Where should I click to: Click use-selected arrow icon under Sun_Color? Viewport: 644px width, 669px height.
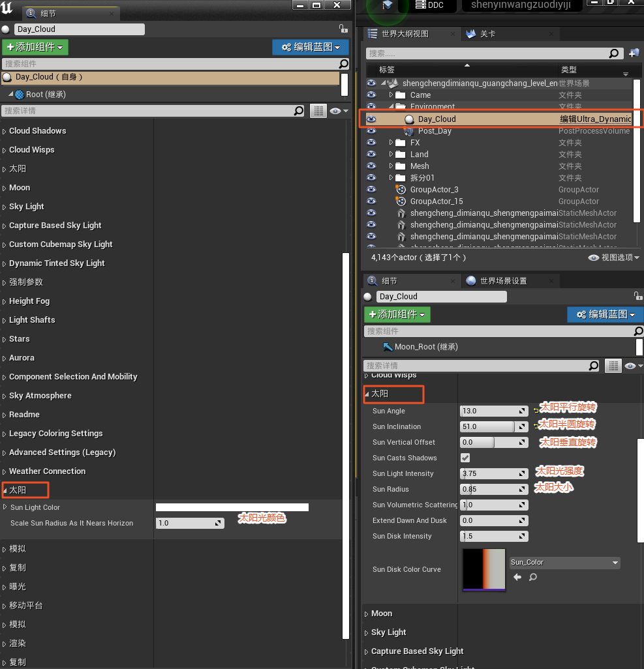click(x=517, y=577)
